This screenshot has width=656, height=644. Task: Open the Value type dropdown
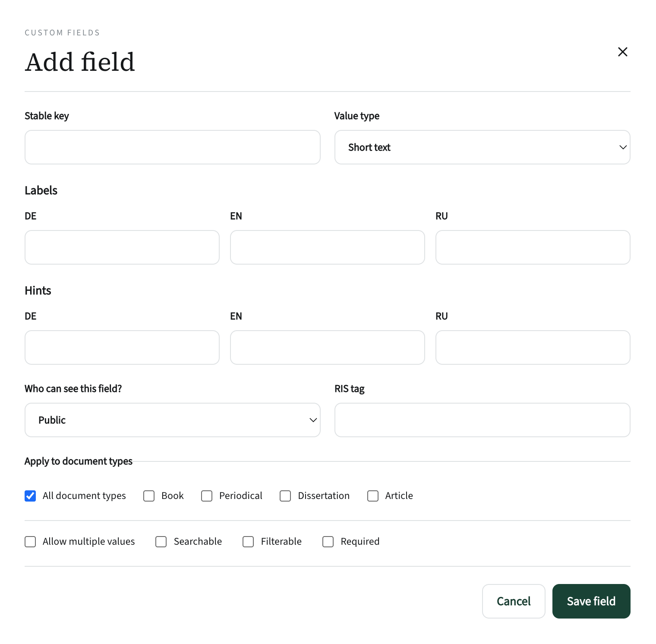coord(483,147)
